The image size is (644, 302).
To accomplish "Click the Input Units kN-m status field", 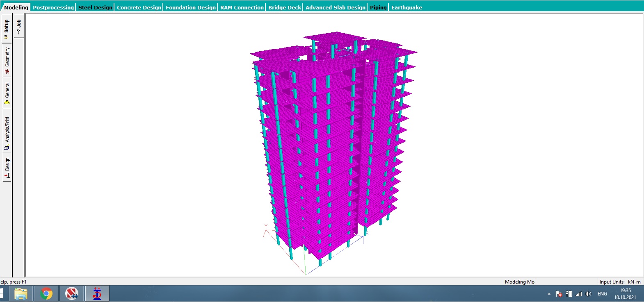I will point(620,282).
